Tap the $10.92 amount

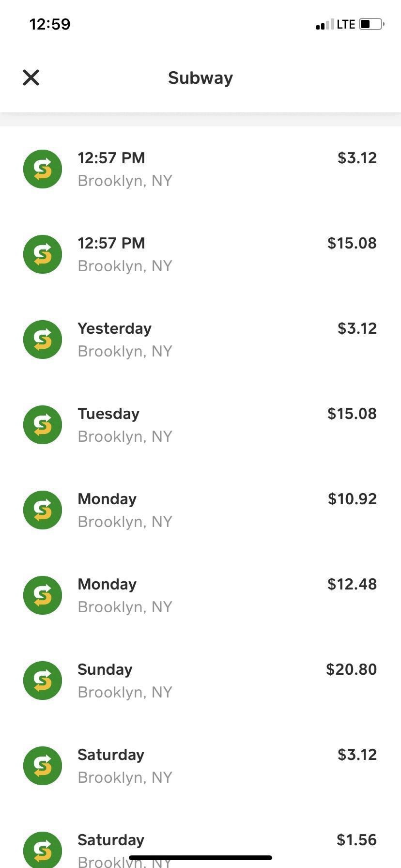point(352,499)
